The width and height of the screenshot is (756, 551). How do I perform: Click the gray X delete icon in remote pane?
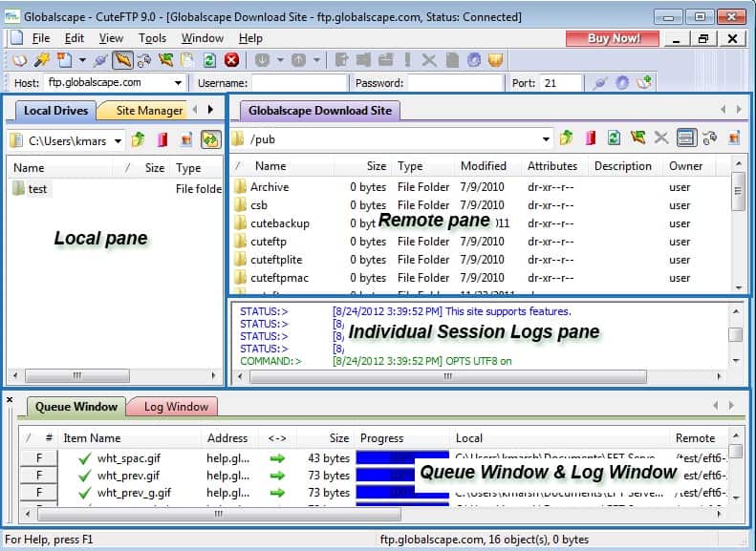pos(661,138)
